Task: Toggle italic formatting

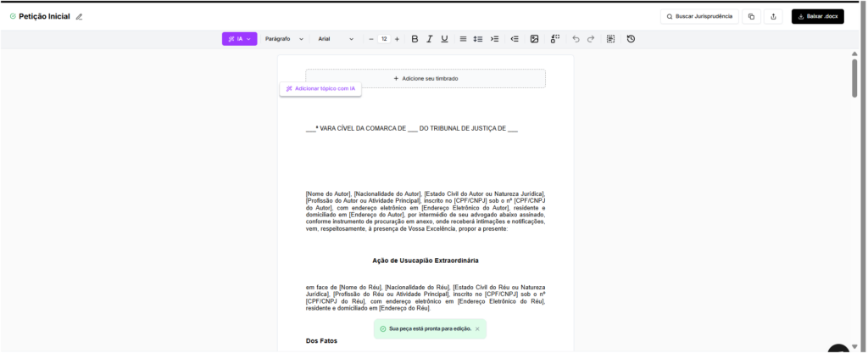Action: (x=429, y=39)
